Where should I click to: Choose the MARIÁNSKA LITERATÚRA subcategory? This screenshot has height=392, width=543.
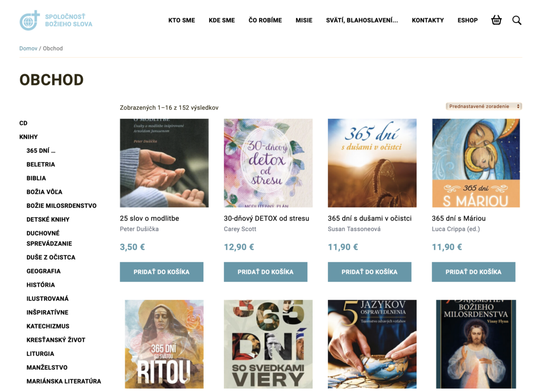64,382
